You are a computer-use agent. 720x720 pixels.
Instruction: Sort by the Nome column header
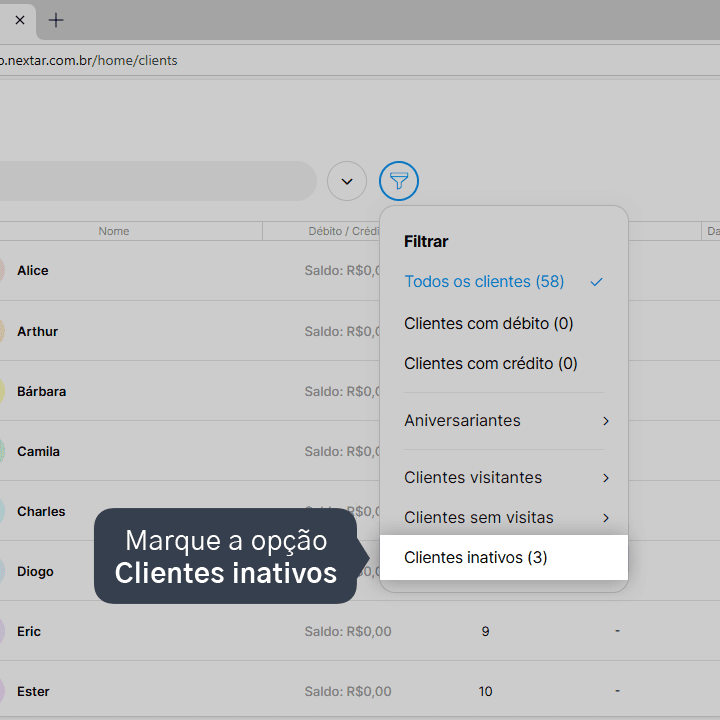[113, 231]
